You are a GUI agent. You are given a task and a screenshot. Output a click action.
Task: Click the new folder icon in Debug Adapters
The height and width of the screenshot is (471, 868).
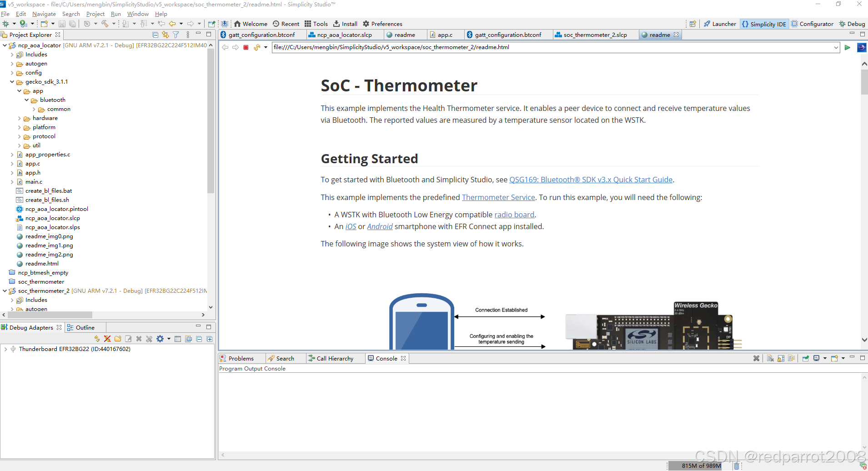point(118,339)
